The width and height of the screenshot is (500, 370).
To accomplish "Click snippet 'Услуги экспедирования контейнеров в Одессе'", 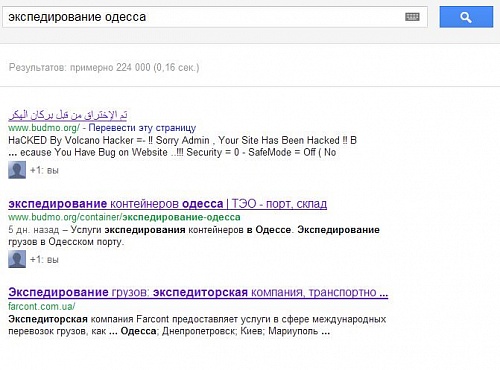I will pos(181,230).
